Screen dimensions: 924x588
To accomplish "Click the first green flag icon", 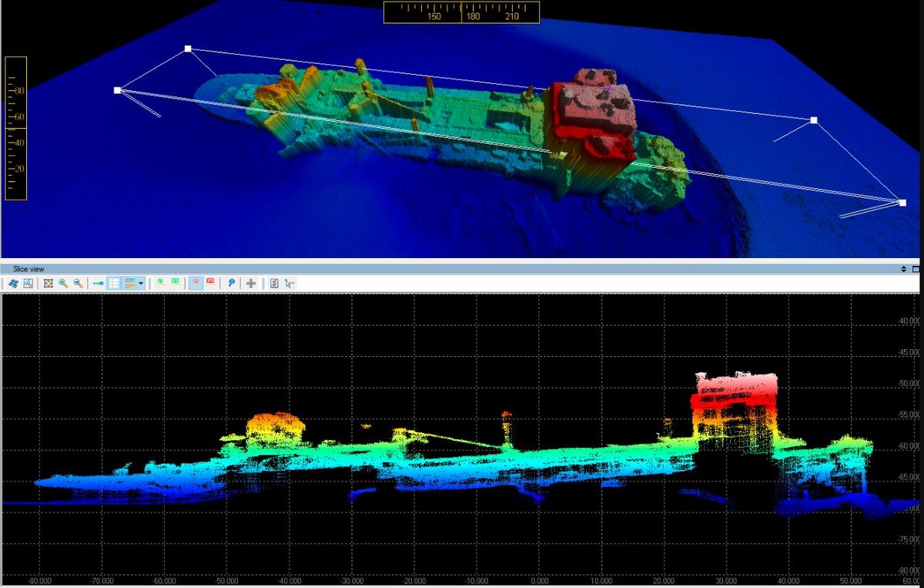I will pyautogui.click(x=160, y=284).
